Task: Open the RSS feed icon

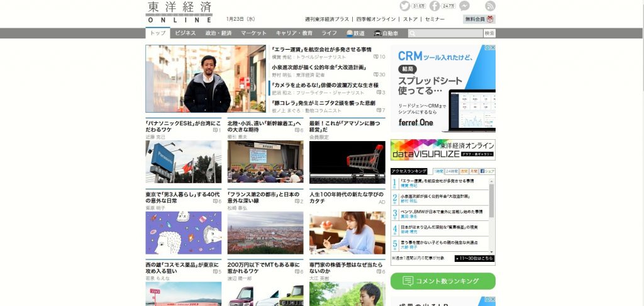Action: coord(491,6)
